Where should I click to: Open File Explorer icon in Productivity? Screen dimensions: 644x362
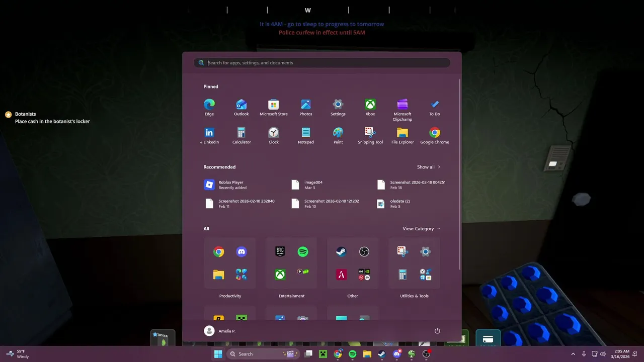(x=218, y=275)
